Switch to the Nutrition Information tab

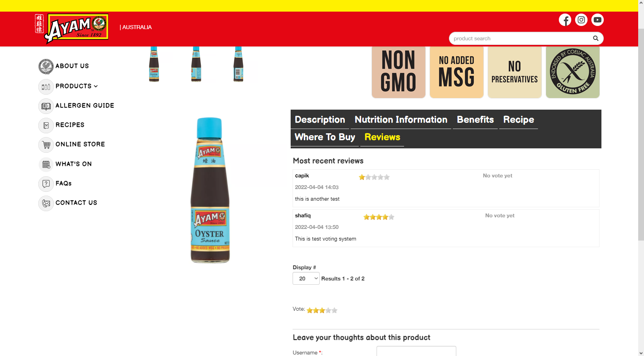(x=401, y=120)
